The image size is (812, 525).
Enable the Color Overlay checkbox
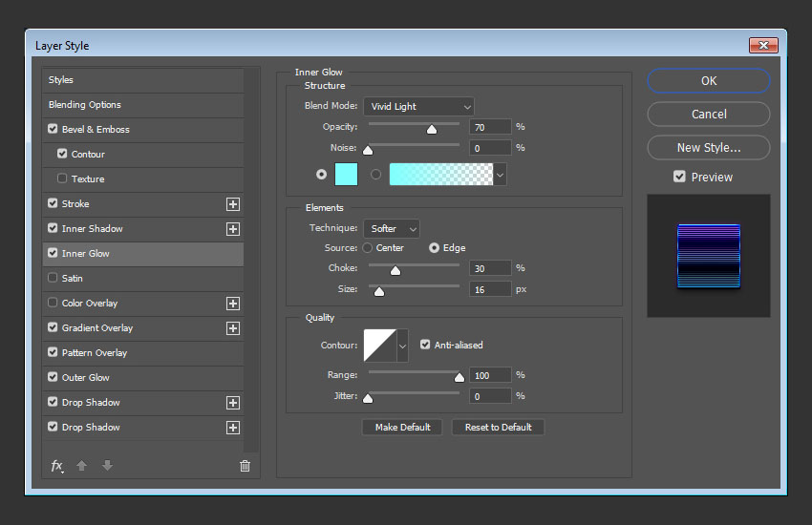pos(53,303)
